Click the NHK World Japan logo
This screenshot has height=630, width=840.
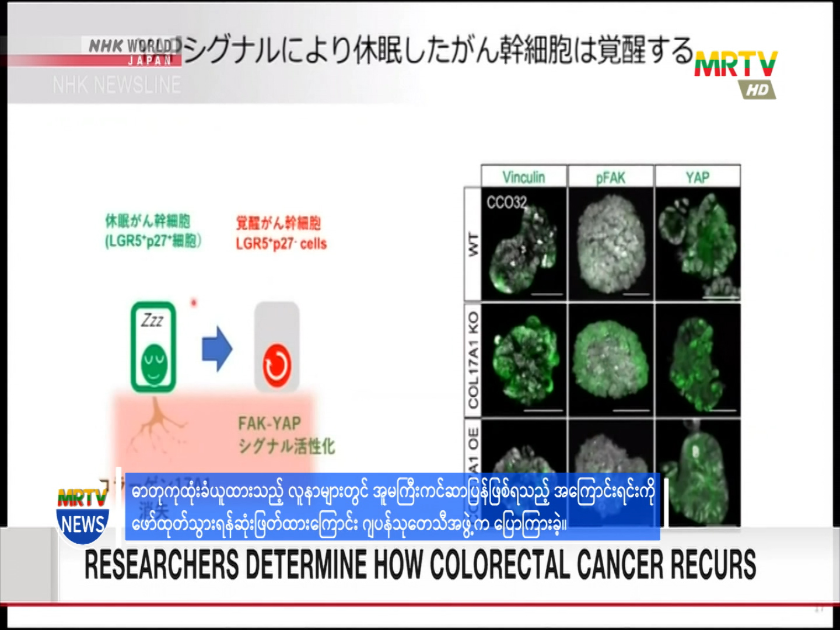pos(132,51)
